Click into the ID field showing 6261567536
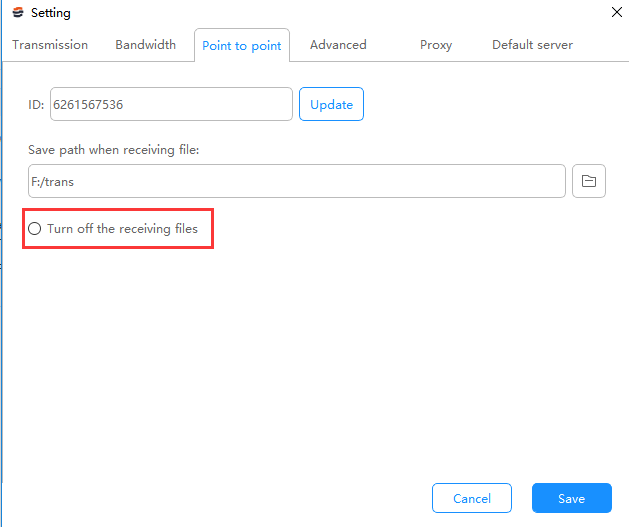Screen dimensions: 629x527 171,104
